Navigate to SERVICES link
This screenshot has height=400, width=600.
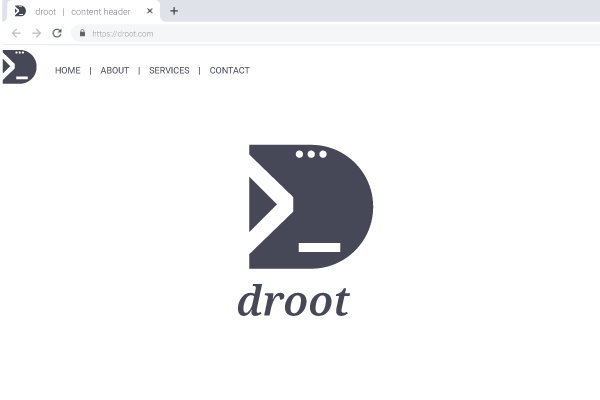pos(169,70)
